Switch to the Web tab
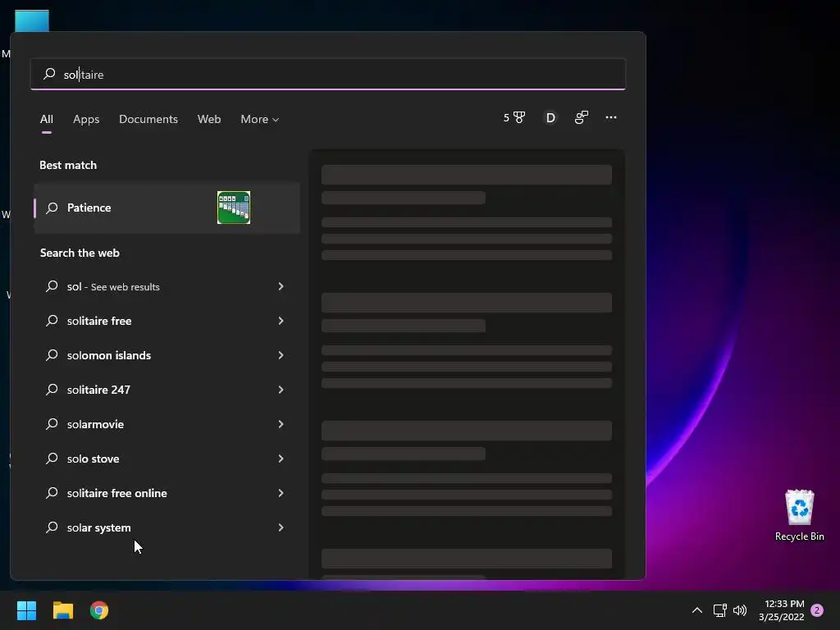Screen dimensions: 840x630 pos(209,119)
